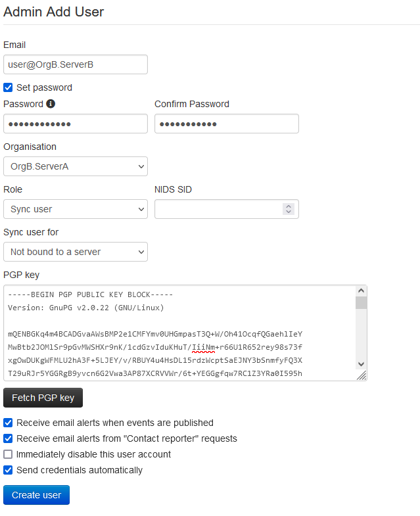The height and width of the screenshot is (516, 420).
Task: Enable Immediately disable this user account
Action: click(8, 454)
